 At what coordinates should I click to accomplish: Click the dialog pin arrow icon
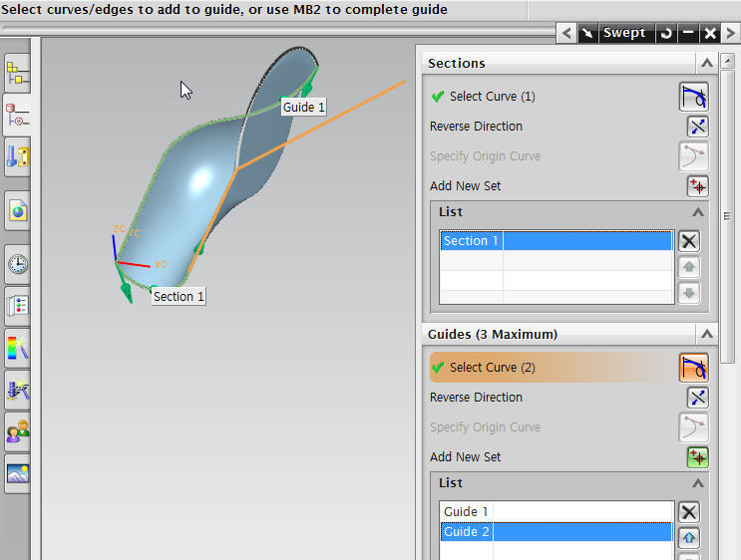coord(587,33)
